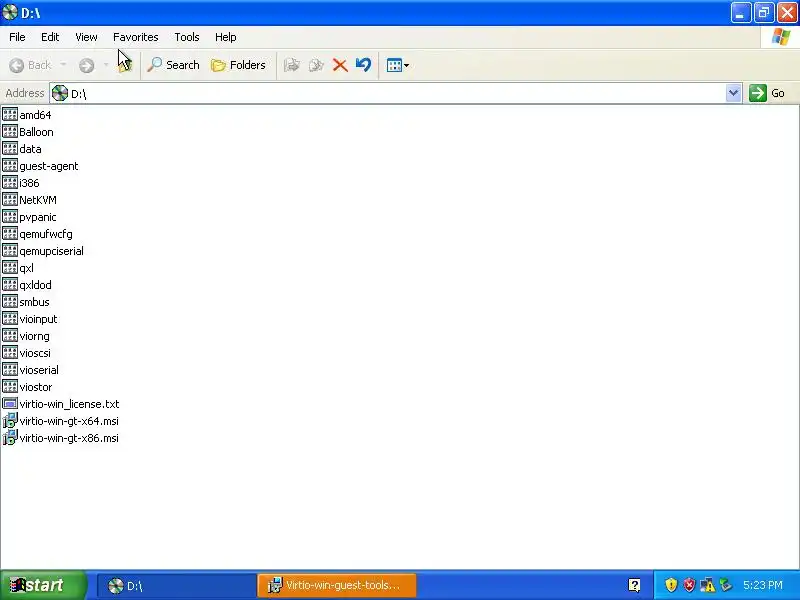Select the smbus folder icon
Screen dimensions: 800x600
[10, 302]
